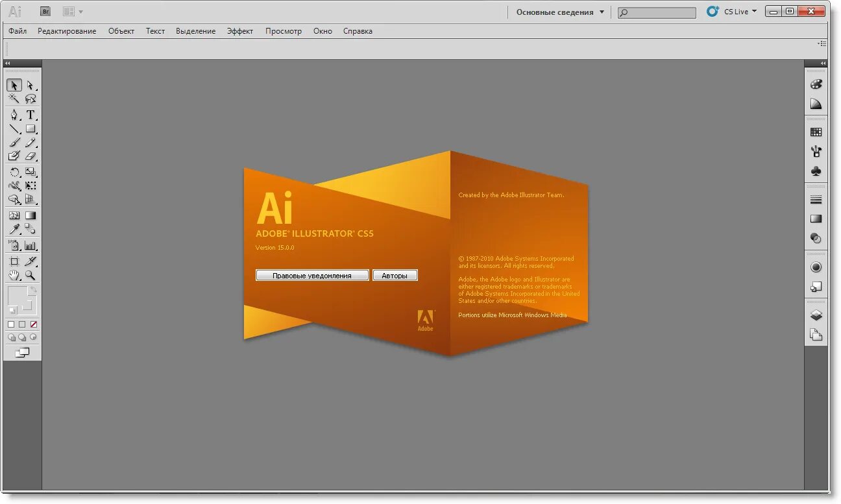This screenshot has width=841, height=504.
Task: Open the Artboards panel
Action: [816, 335]
